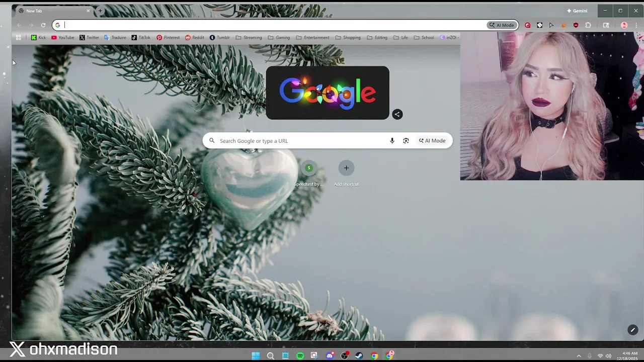Reload the current page
Screen dimensions: 644x362
coord(43,25)
